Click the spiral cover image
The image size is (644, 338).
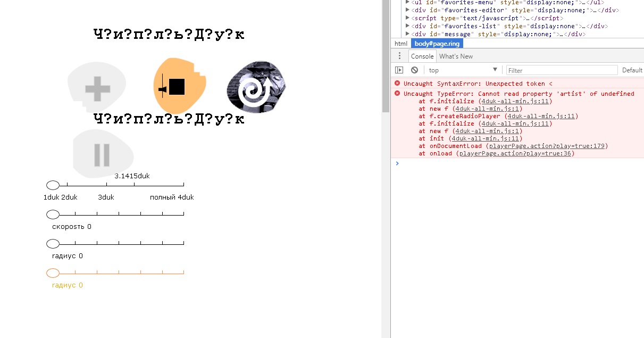point(255,87)
